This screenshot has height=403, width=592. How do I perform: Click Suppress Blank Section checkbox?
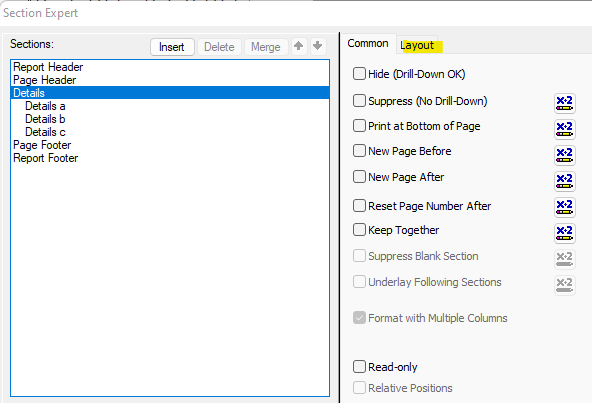point(359,256)
